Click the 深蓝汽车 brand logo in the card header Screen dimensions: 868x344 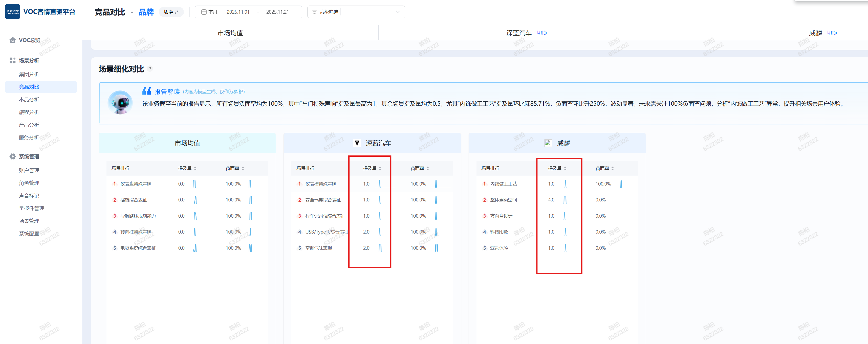click(357, 143)
